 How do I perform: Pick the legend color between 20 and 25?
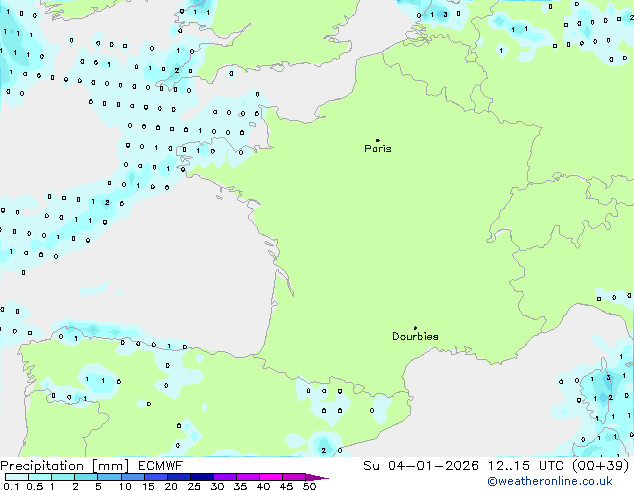coord(180,478)
